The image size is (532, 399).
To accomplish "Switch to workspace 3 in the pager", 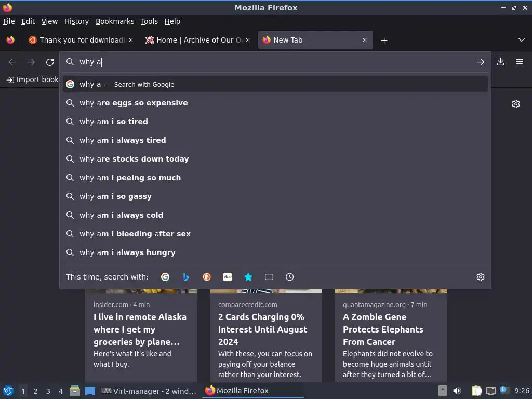I will [48, 391].
